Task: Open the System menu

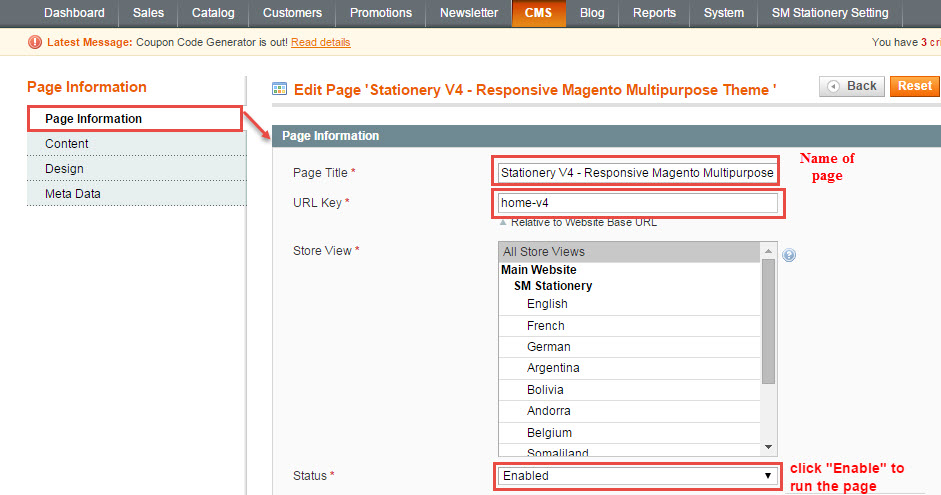Action: pyautogui.click(x=724, y=13)
